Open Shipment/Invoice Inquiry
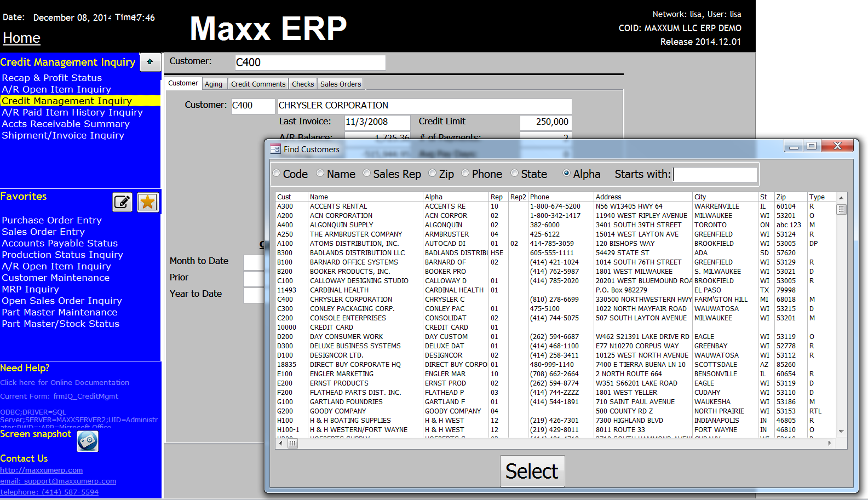Screen dimensions: 868x500 pyautogui.click(x=63, y=135)
